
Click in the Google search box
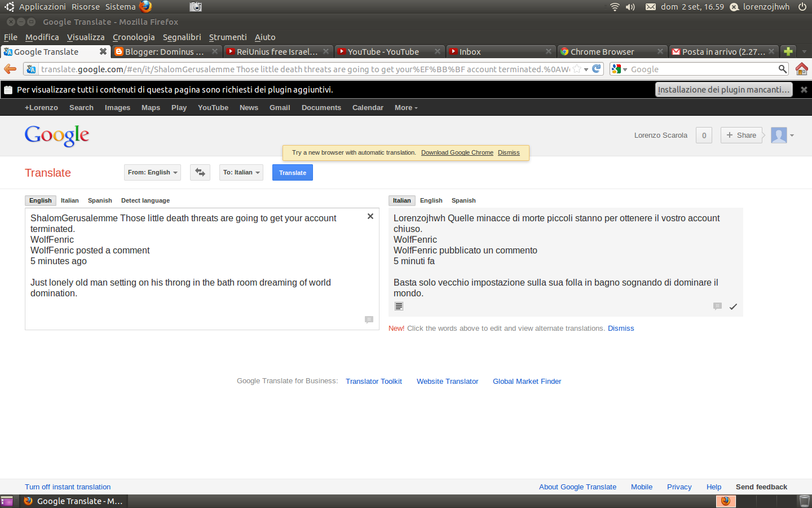702,69
